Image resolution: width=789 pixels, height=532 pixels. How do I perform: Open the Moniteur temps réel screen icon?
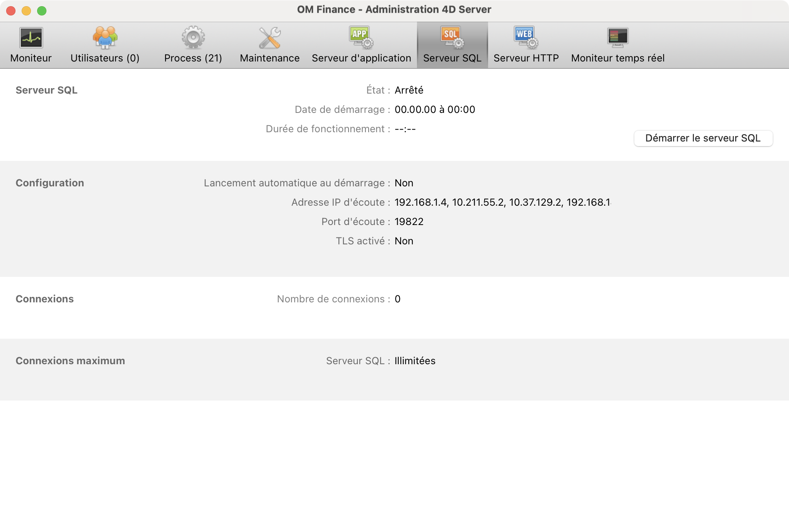coord(618,38)
